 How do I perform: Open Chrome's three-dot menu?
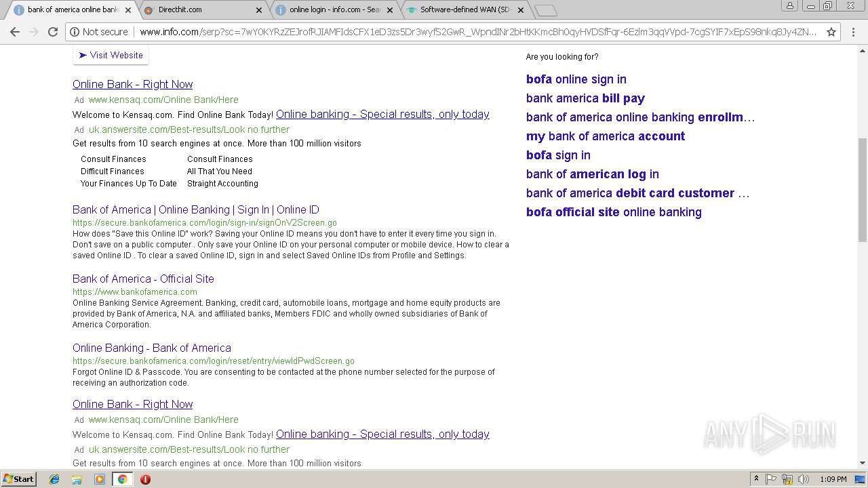(853, 32)
